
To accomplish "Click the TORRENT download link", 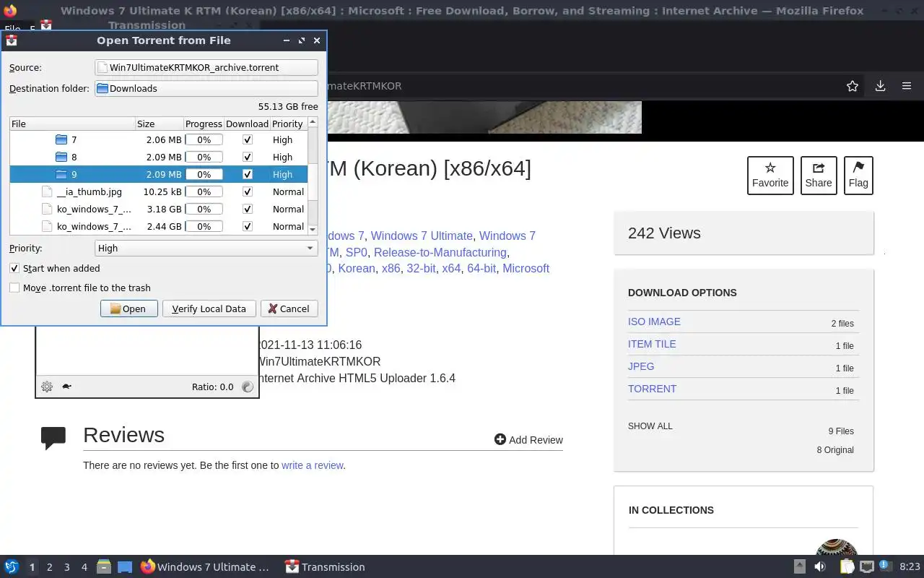I will pyautogui.click(x=652, y=389).
